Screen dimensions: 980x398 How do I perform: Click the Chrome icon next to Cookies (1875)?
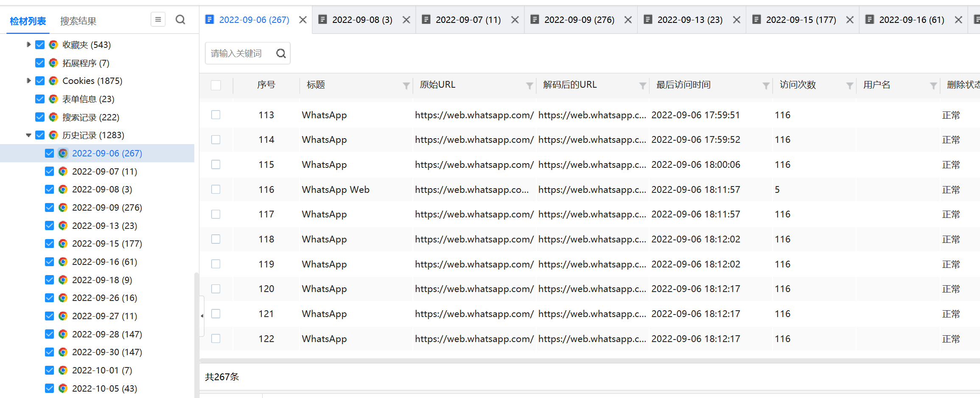tap(53, 81)
